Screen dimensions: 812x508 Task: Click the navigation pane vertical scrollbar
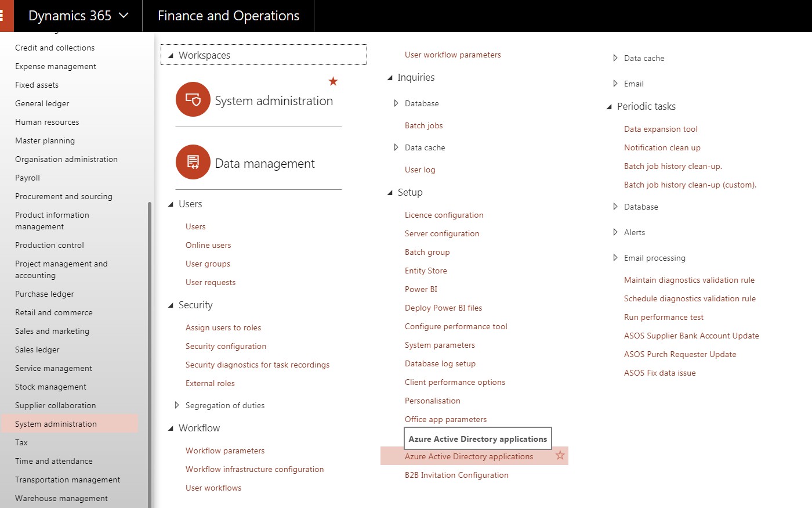click(x=150, y=348)
